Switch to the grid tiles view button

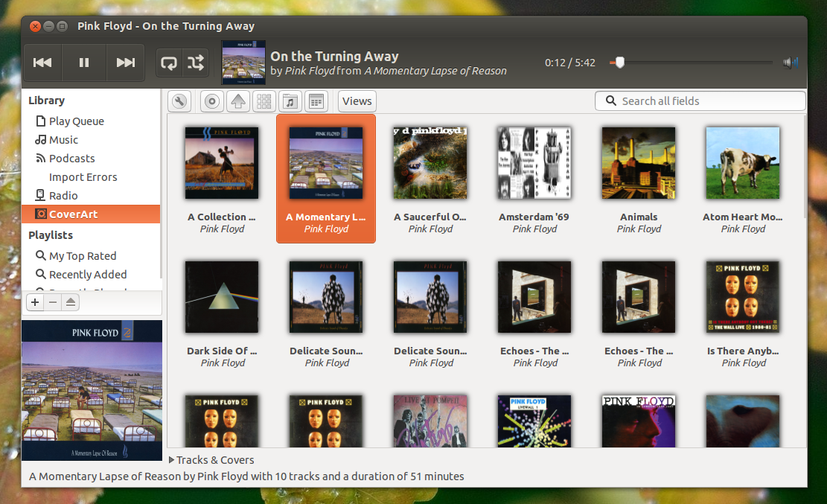tap(264, 101)
